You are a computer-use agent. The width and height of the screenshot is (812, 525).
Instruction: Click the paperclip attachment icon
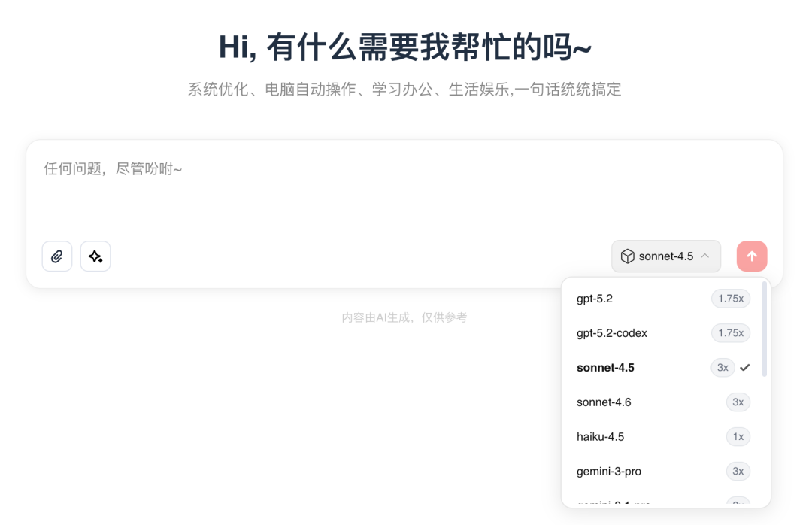click(57, 256)
